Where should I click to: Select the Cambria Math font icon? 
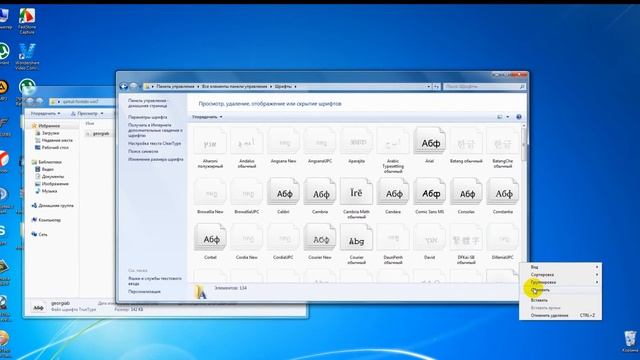click(356, 193)
